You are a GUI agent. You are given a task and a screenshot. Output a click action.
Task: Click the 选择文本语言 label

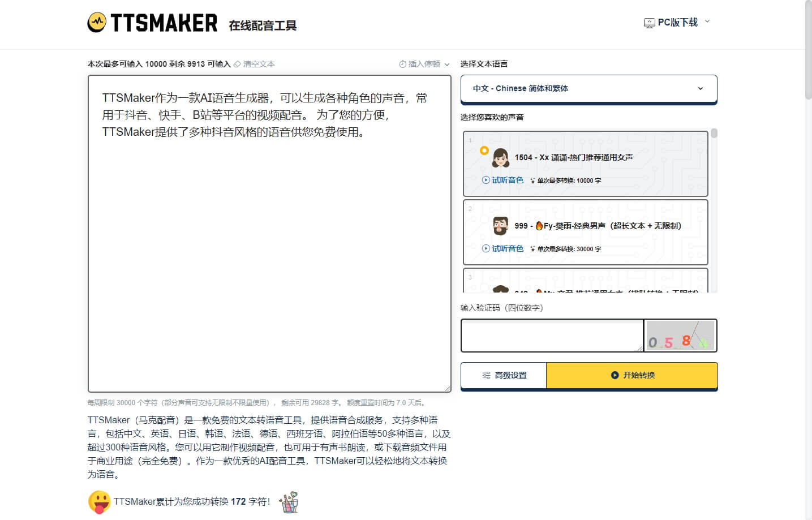484,64
